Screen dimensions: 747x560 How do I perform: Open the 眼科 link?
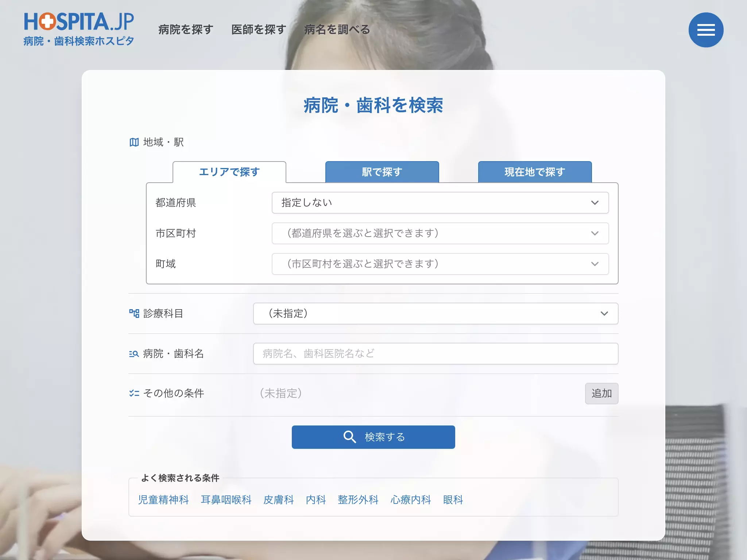click(453, 500)
